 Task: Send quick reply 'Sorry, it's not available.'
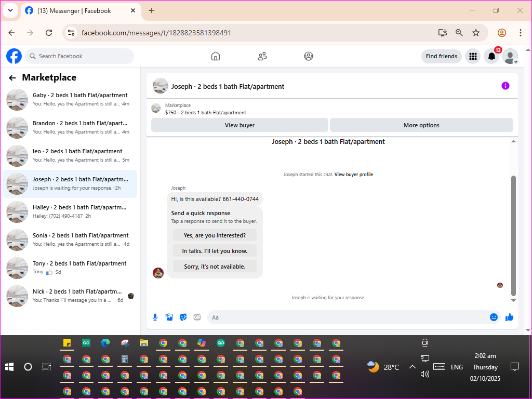pos(215,267)
